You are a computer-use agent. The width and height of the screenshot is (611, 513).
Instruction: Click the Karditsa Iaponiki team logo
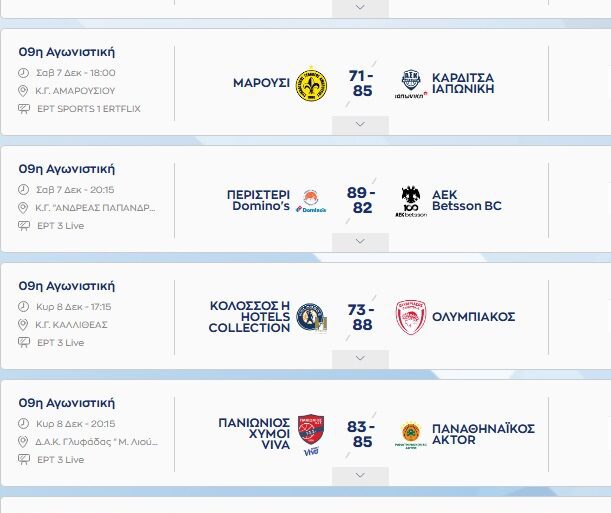point(411,84)
